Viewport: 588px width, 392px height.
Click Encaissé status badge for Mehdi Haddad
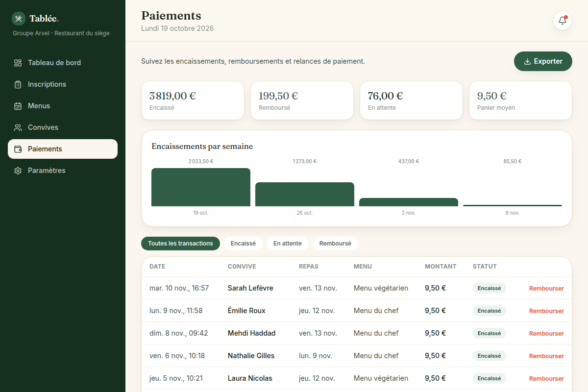click(489, 333)
